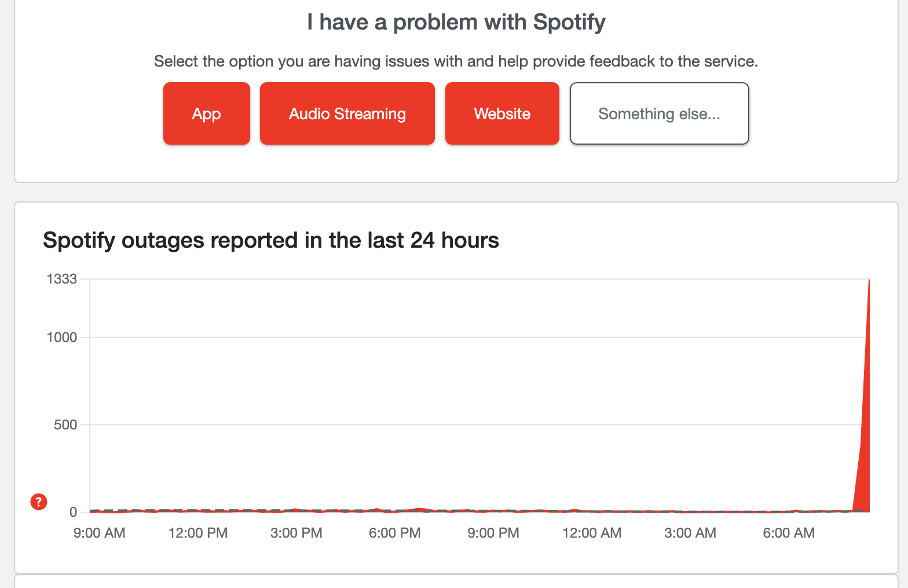Click the 9:00 PM time label
The height and width of the screenshot is (588, 908).
point(493,533)
